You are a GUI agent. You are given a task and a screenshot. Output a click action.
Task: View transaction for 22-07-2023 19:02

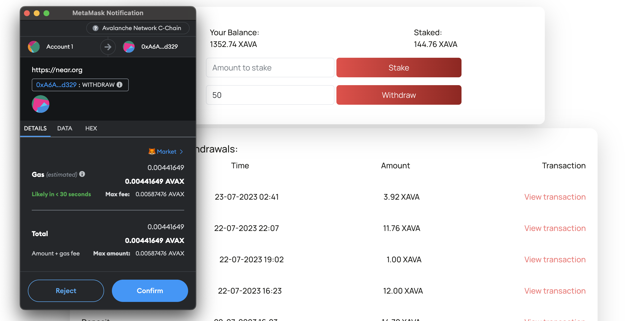555,260
